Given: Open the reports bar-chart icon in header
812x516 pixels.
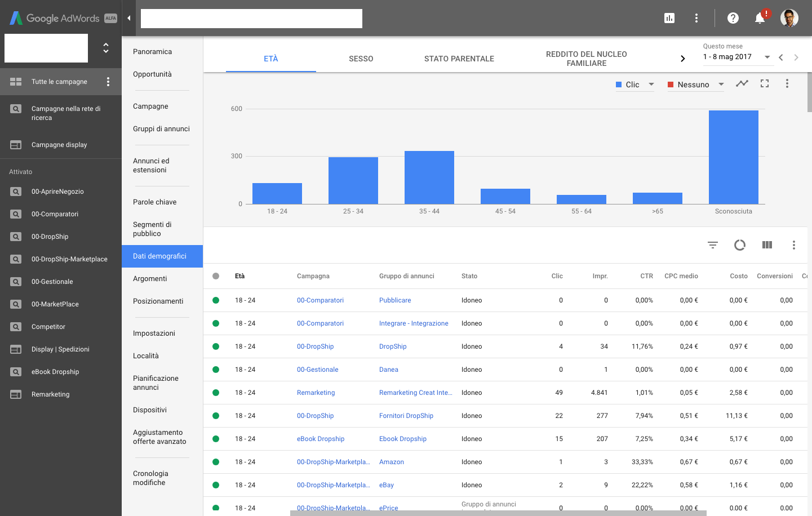Looking at the screenshot, I should click(x=669, y=18).
